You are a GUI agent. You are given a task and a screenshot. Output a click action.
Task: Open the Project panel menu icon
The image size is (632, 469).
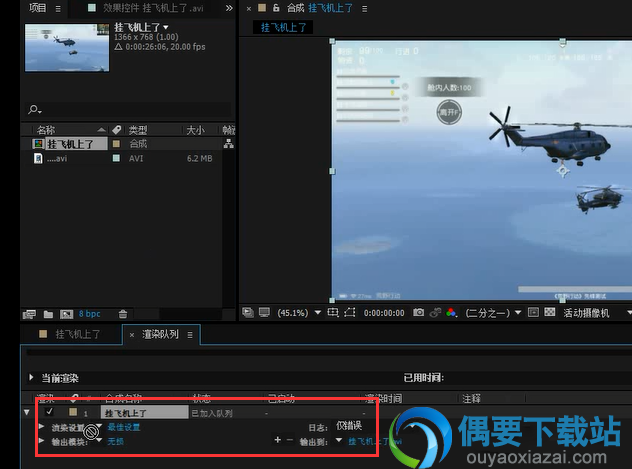tap(58, 8)
